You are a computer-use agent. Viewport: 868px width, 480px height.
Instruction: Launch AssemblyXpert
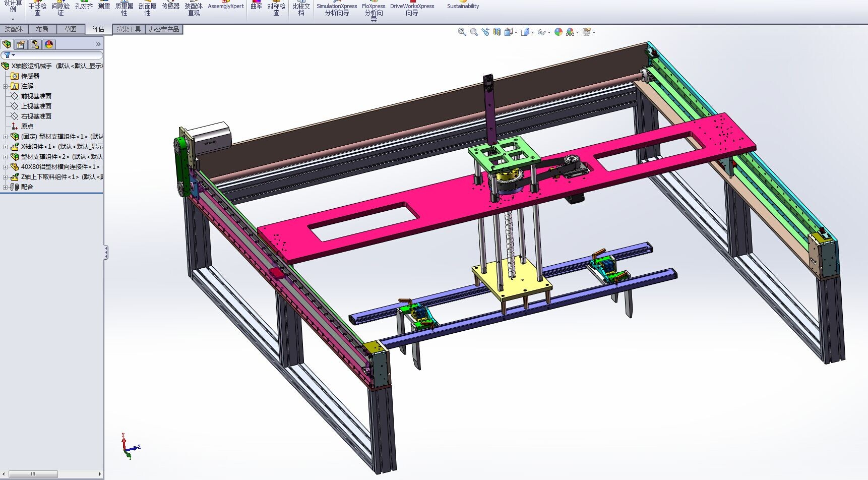pos(226,5)
